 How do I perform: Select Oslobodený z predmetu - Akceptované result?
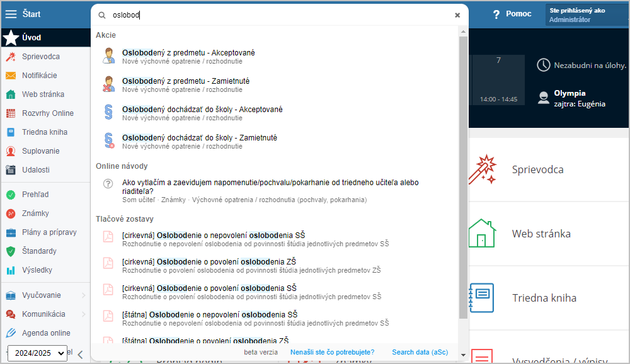(275, 57)
